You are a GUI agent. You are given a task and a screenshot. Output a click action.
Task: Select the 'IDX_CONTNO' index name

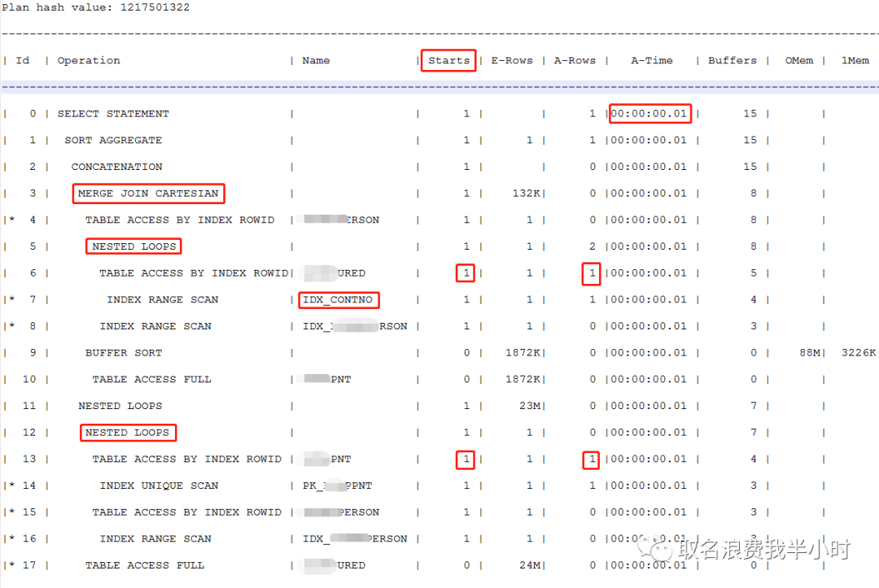pyautogui.click(x=338, y=299)
